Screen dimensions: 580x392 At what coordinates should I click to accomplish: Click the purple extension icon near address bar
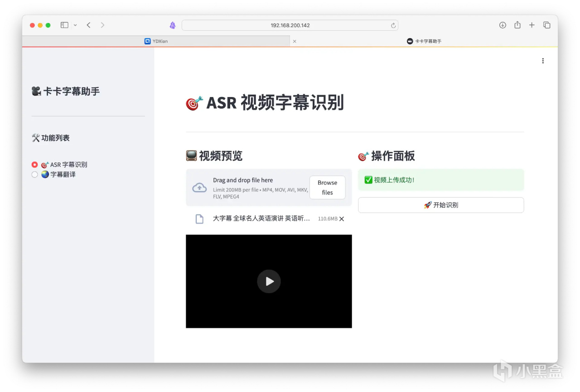tap(173, 25)
